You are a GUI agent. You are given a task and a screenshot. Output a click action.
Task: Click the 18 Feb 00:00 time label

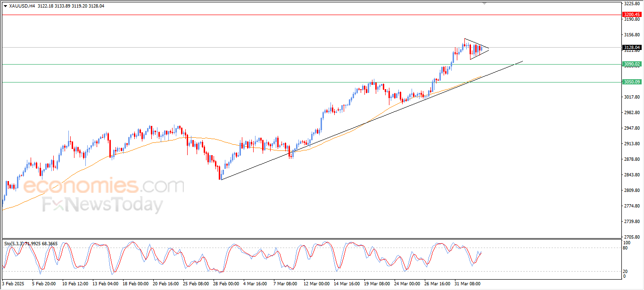point(135,284)
